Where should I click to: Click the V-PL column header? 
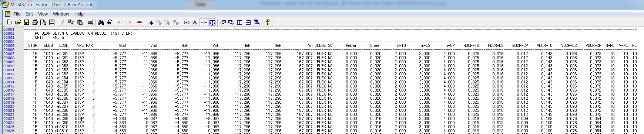pyautogui.click(x=623, y=46)
